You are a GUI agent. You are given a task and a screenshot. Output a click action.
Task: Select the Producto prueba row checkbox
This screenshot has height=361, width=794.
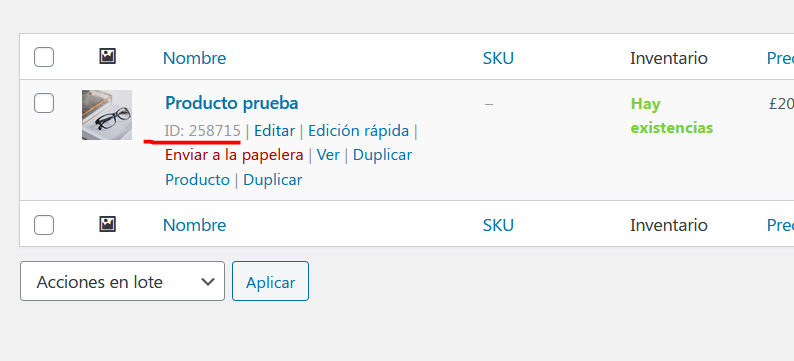[44, 103]
